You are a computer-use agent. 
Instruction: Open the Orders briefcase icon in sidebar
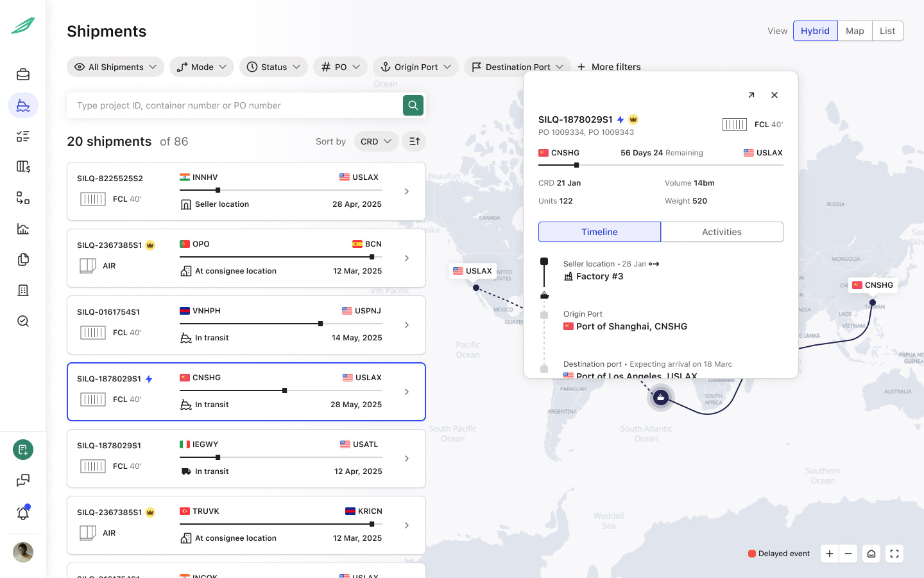[23, 74]
